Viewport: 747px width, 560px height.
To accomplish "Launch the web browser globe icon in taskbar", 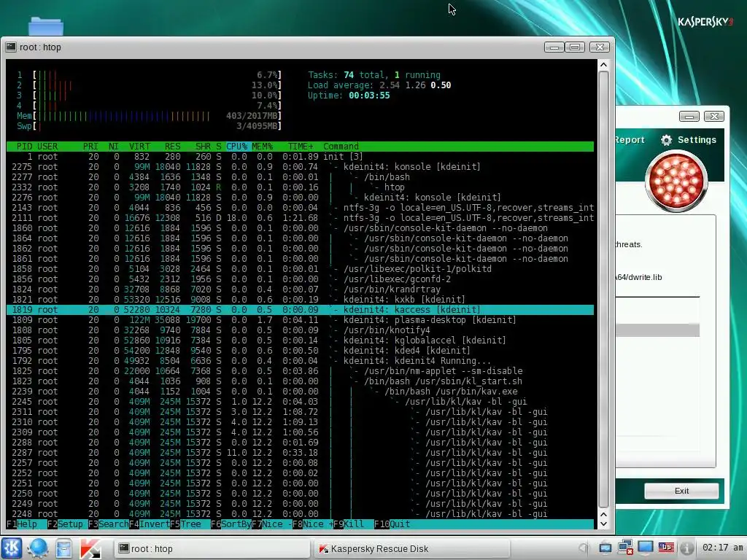I will tap(38, 548).
